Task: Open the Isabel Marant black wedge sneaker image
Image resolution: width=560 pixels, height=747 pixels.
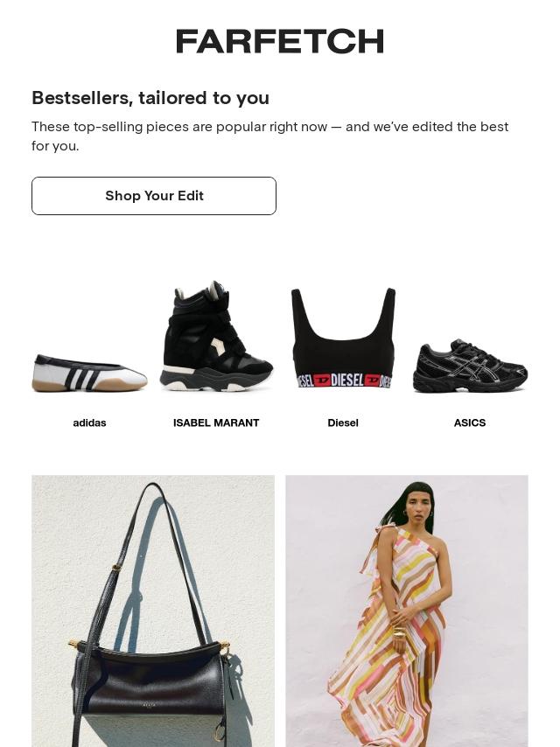Action: tap(216, 337)
